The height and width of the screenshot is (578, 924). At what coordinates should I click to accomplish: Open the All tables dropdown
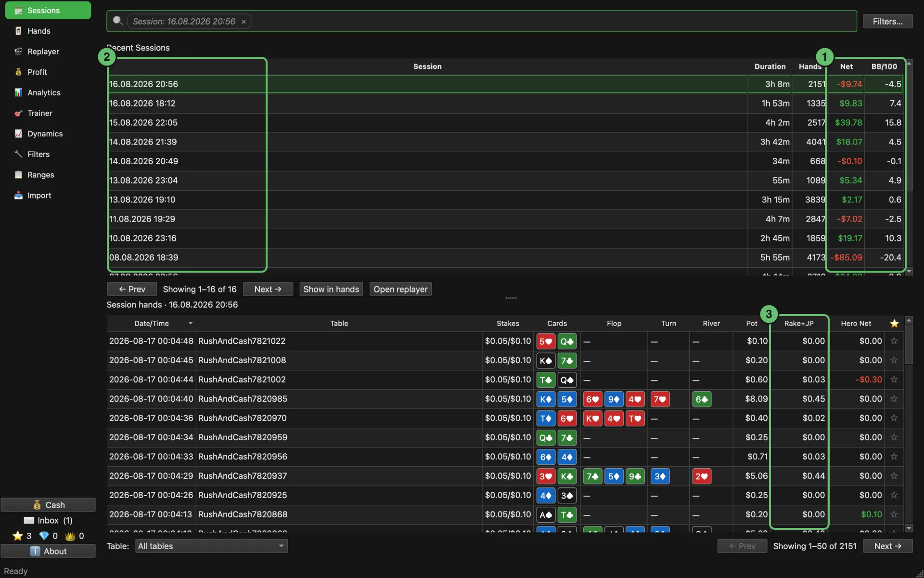point(211,546)
